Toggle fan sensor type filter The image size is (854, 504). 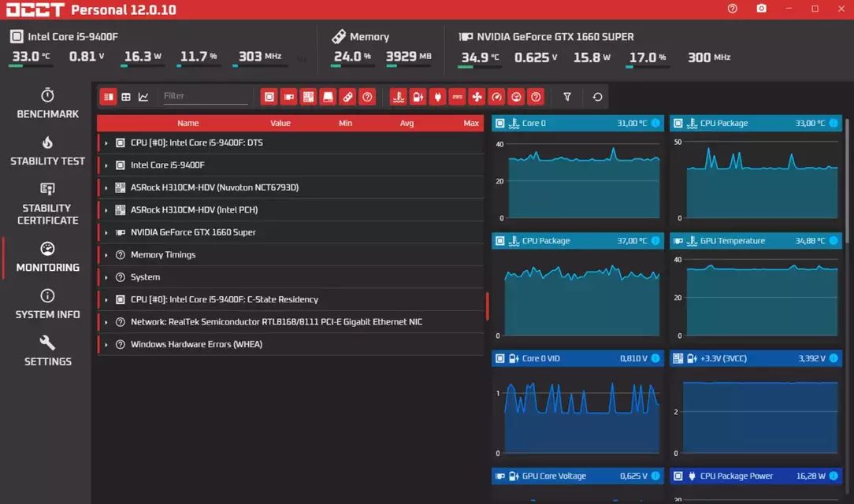pyautogui.click(x=477, y=97)
